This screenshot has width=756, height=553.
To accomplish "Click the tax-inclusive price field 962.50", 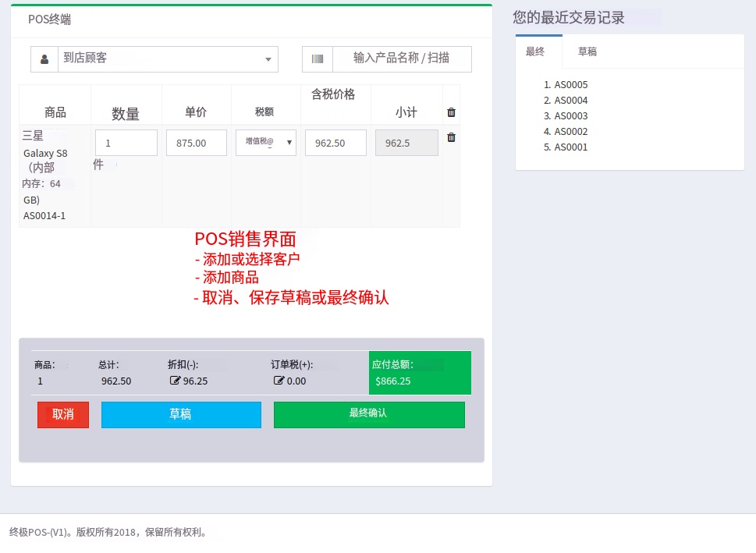I will coord(335,143).
